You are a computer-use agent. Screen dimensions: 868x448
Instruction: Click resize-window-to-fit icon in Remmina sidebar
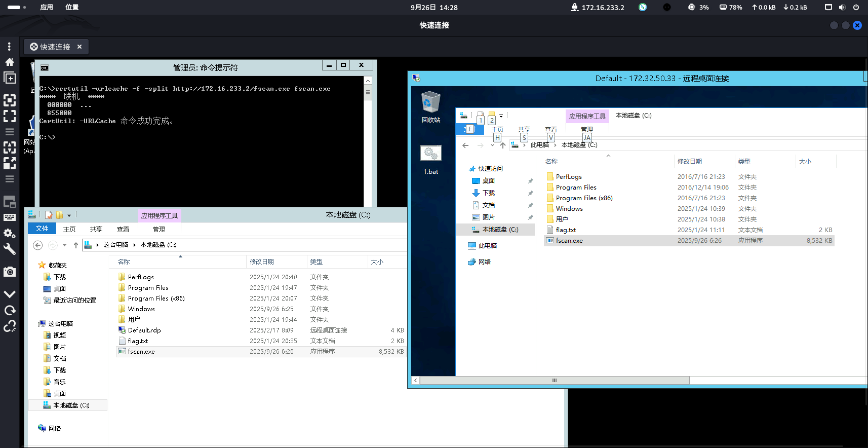pyautogui.click(x=9, y=100)
